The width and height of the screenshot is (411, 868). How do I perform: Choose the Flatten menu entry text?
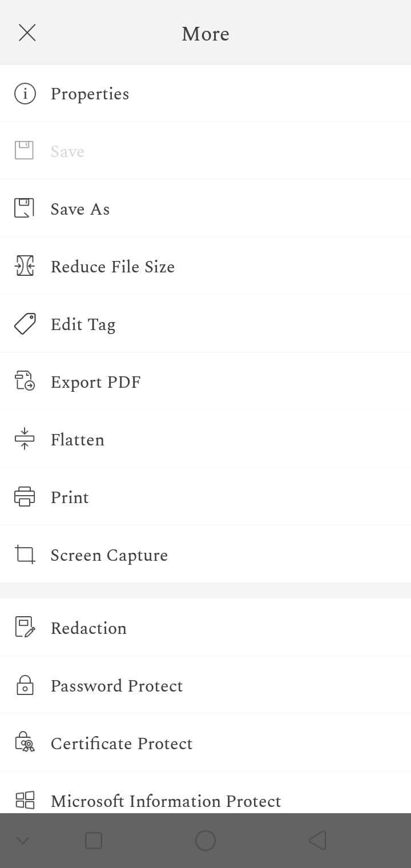tap(78, 440)
